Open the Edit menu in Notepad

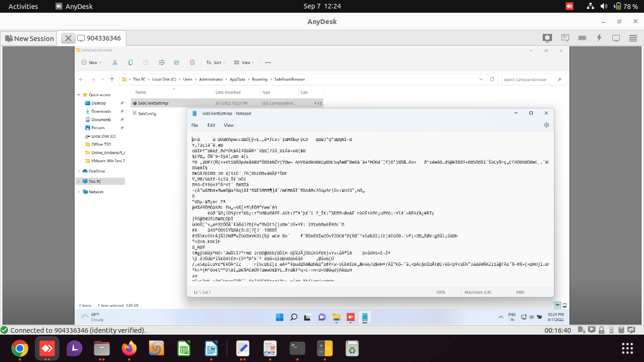(x=211, y=125)
